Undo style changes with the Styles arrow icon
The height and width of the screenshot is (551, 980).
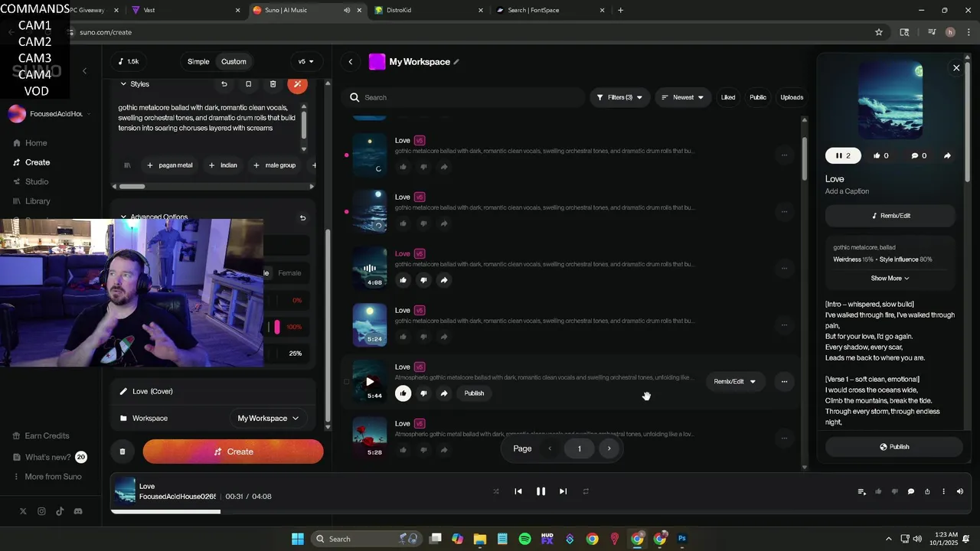pyautogui.click(x=224, y=84)
